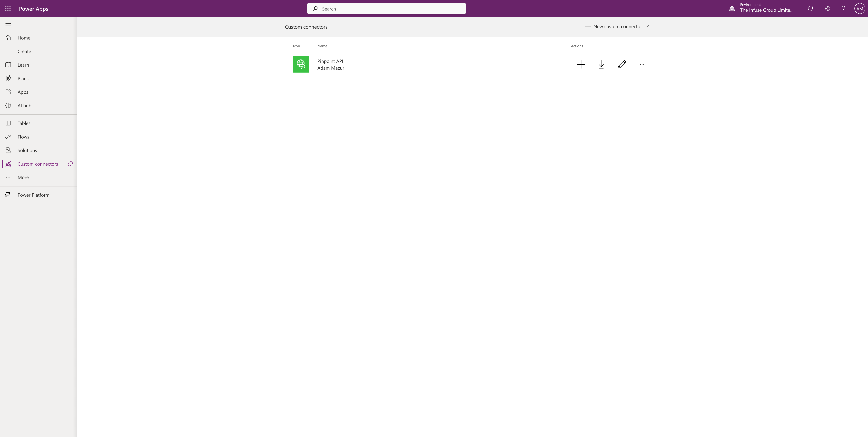Select Custom connectors in sidebar
Image resolution: width=868 pixels, height=437 pixels.
(x=38, y=164)
